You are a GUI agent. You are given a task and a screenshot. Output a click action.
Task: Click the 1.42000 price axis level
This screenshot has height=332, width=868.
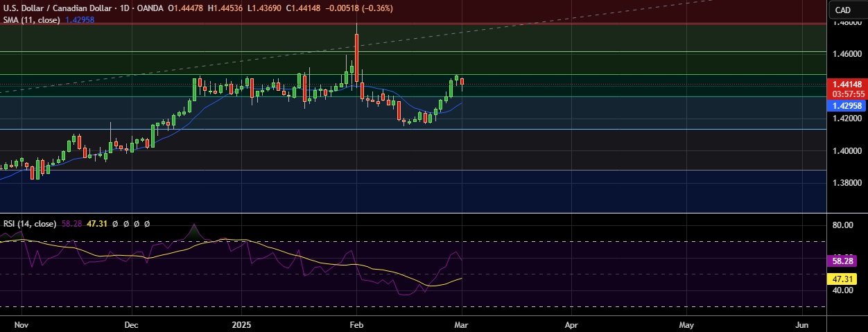(x=847, y=119)
